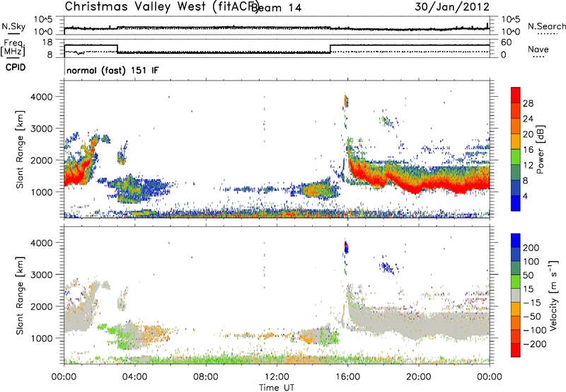Click the 'CPID' label
This screenshot has height=392, width=566.
click(x=16, y=67)
